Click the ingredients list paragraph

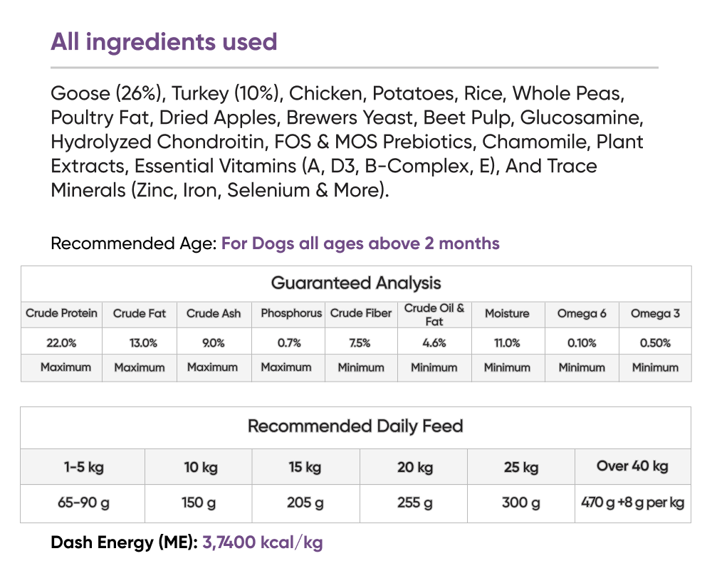(x=347, y=142)
